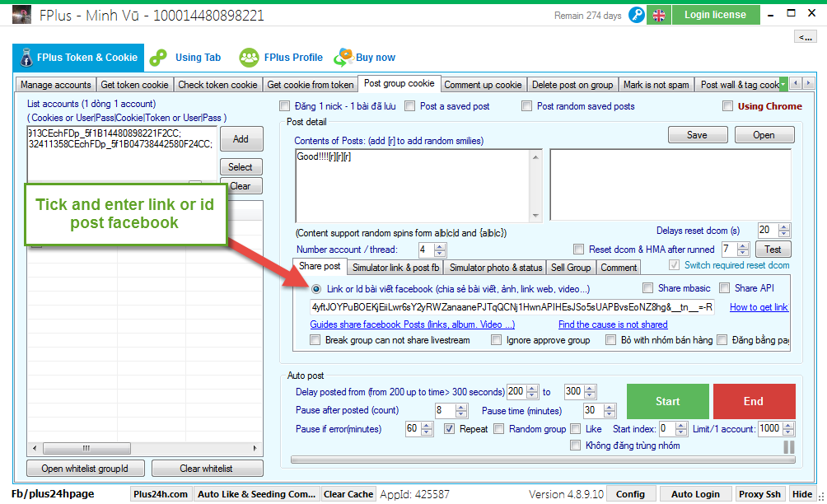Enable the Random group checkbox
Screen dimensions: 827x504
[498, 428]
